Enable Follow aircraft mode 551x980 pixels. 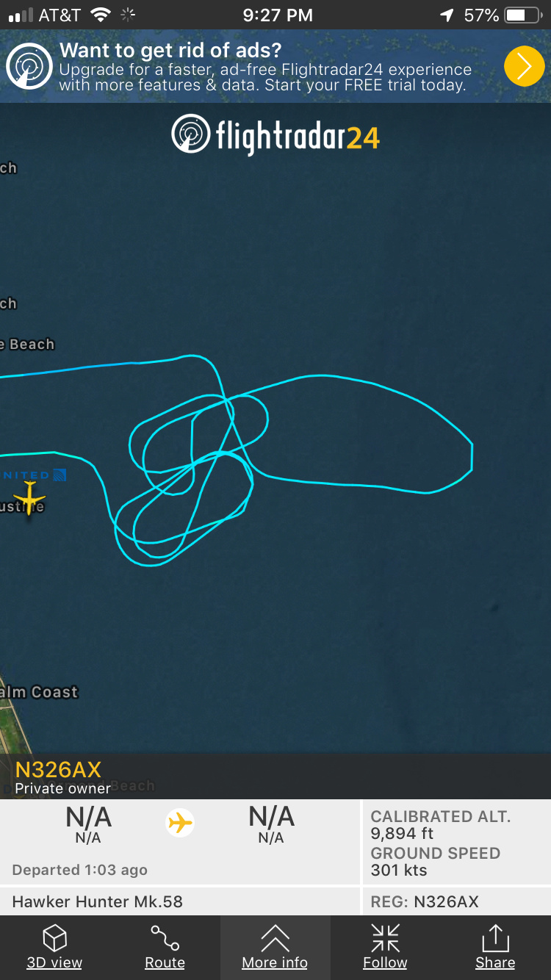[385, 938]
